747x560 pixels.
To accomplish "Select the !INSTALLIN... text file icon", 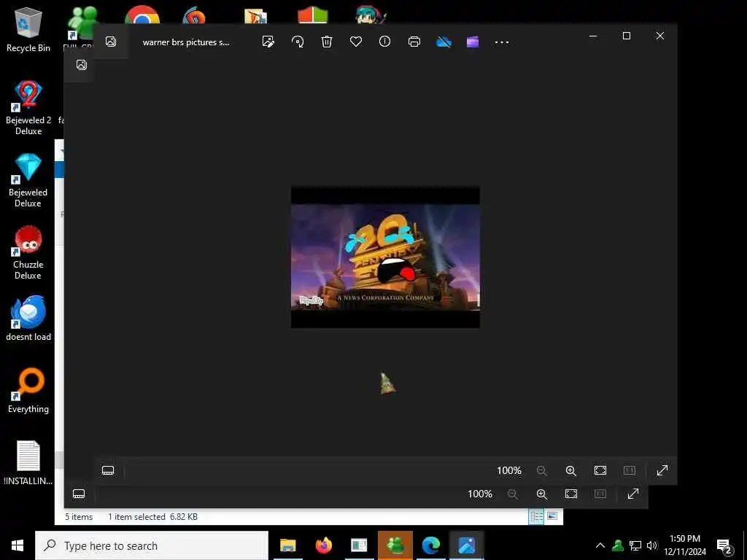I will tap(28, 463).
